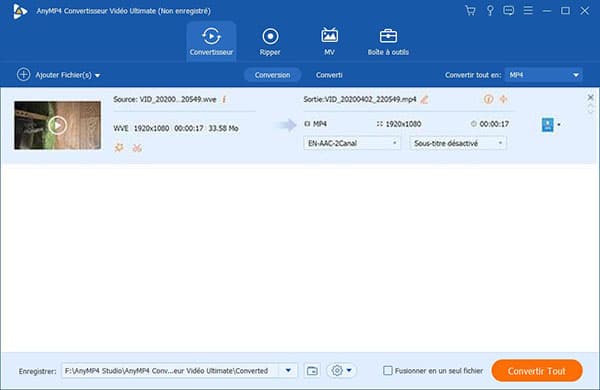Toggle Fusionner en un seul fichier checkbox
The width and height of the screenshot is (600, 390).
point(388,370)
